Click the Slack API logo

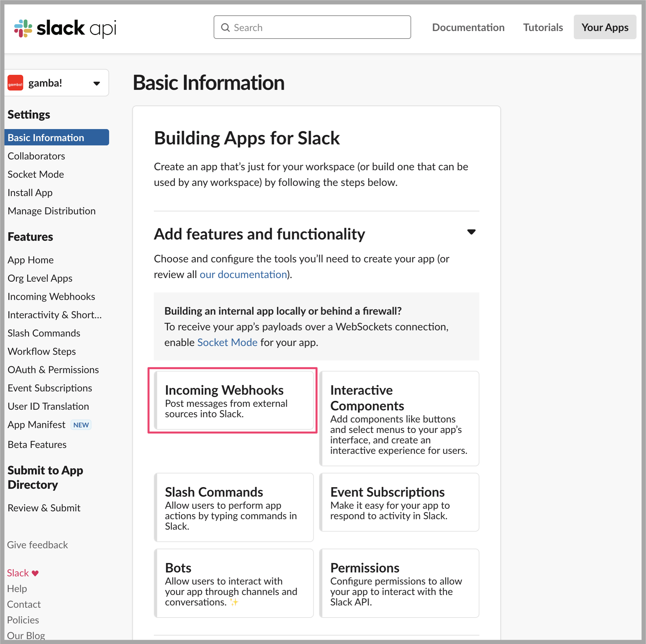pyautogui.click(x=65, y=28)
